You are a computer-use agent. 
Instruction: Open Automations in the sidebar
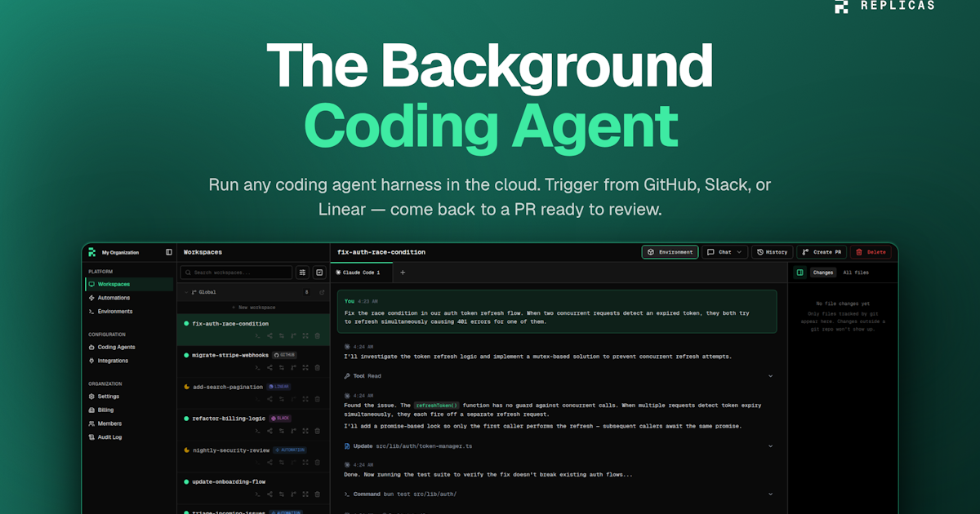129,298
